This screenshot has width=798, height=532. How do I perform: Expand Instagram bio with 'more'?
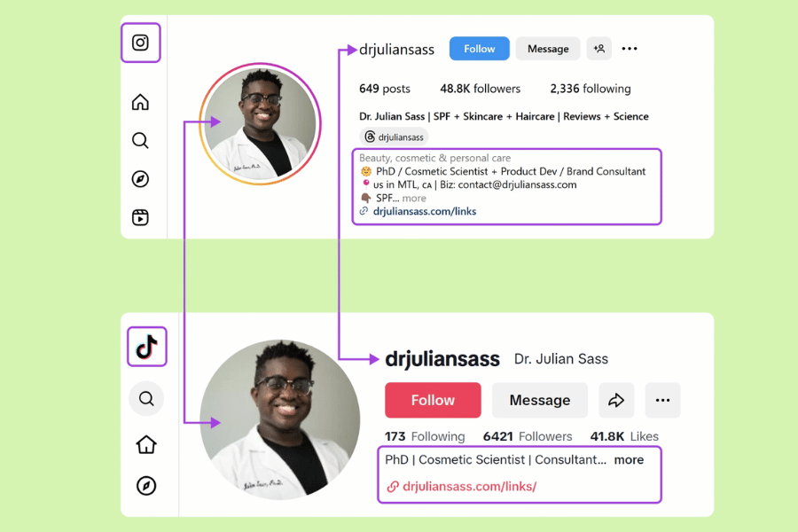pyautogui.click(x=414, y=198)
